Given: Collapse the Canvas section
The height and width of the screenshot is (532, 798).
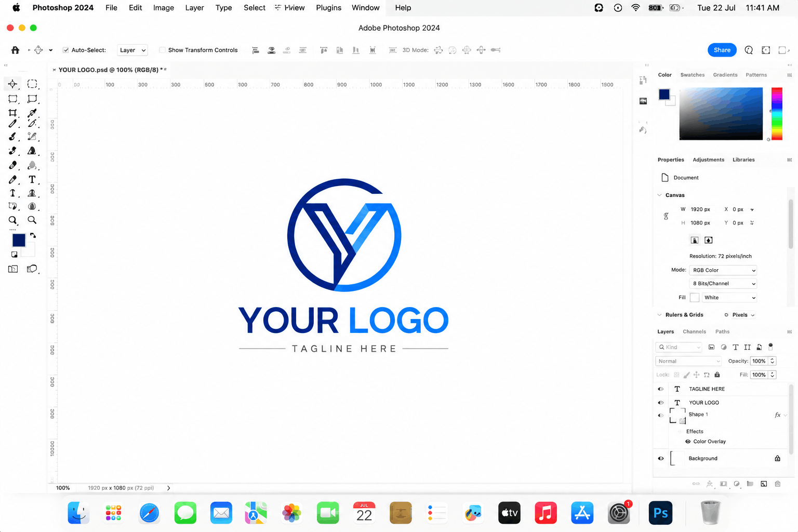Looking at the screenshot, I should 660,195.
